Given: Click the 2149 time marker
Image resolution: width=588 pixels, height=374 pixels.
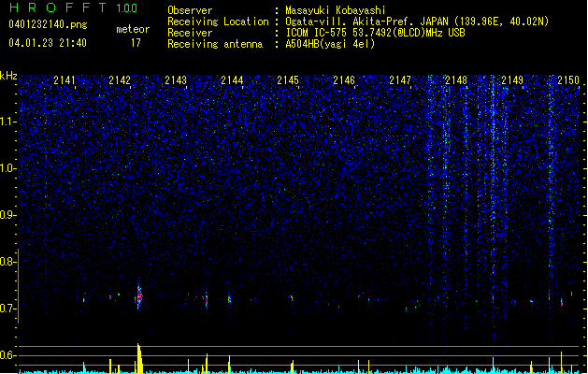Looking at the screenshot, I should (512, 80).
